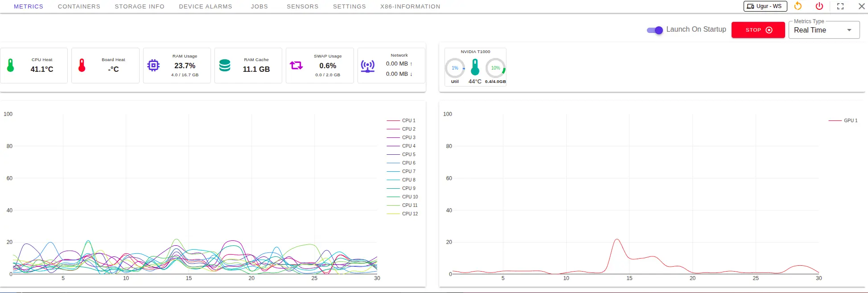Switch to the Containers tab
The width and height of the screenshot is (868, 293).
[x=79, y=7]
